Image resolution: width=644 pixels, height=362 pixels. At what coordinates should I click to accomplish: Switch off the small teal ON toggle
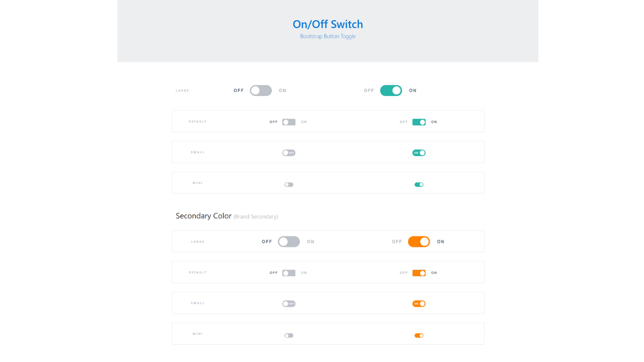(419, 152)
